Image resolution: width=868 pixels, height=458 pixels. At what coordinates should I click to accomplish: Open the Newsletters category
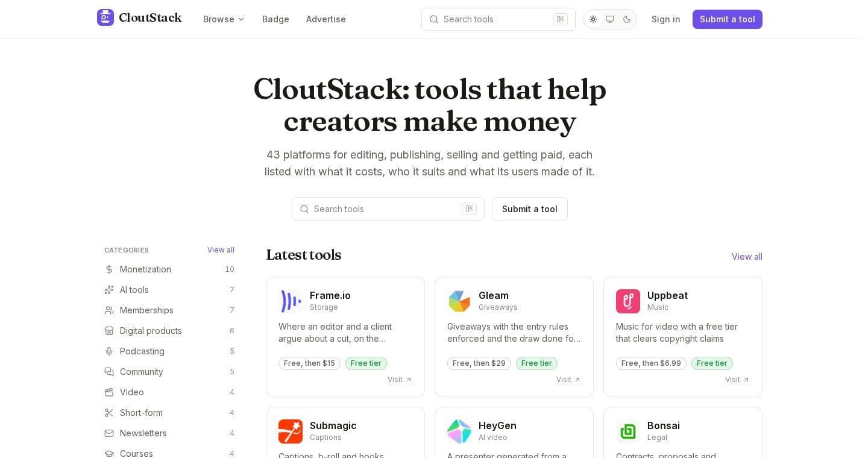169,433
